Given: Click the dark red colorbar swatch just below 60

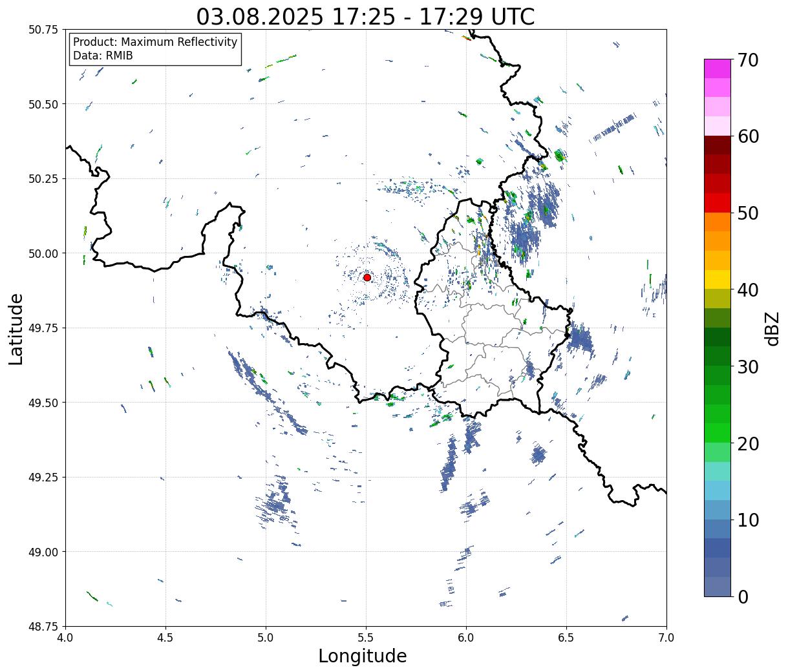Looking at the screenshot, I should coord(718,145).
